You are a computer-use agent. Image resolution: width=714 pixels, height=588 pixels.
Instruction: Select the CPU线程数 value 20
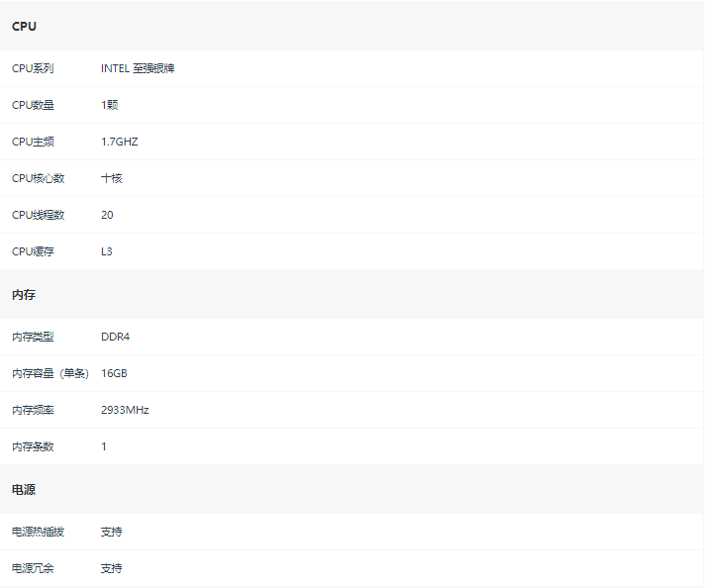click(107, 215)
